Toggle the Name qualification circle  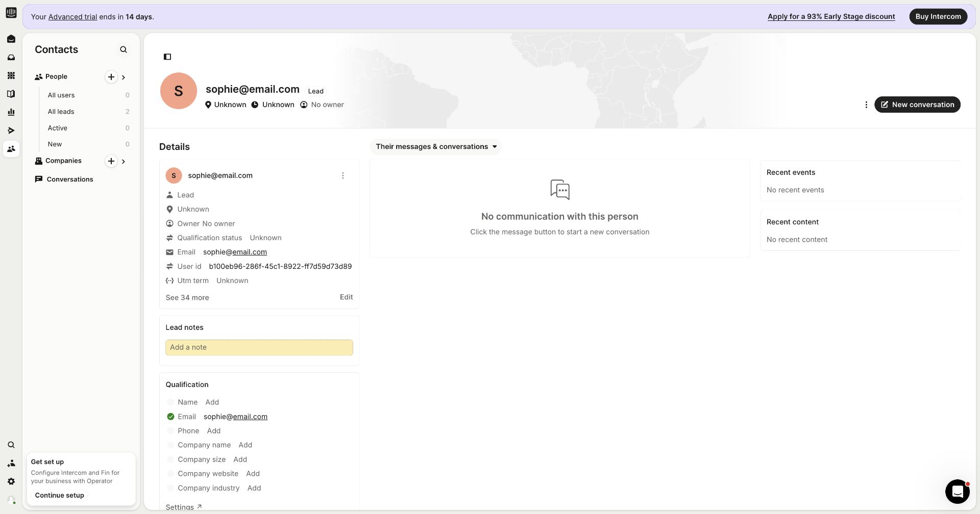click(x=171, y=402)
